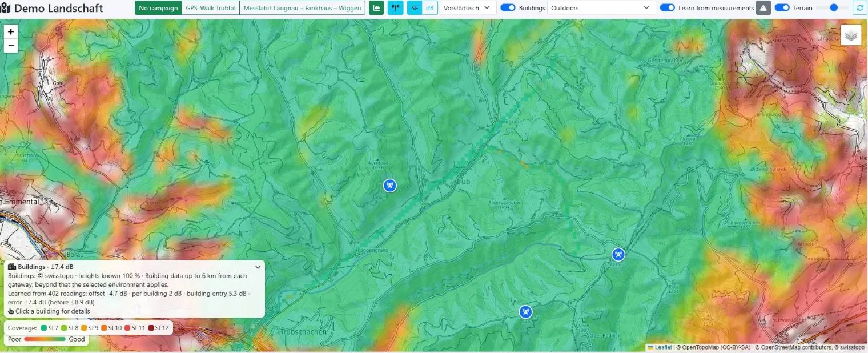
Task: Toggle the Buildings switch
Action: pyautogui.click(x=508, y=8)
